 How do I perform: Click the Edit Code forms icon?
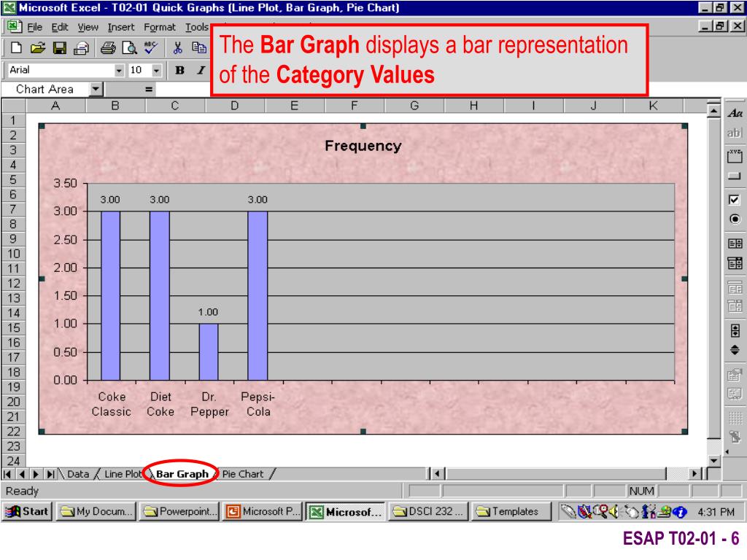[x=735, y=394]
